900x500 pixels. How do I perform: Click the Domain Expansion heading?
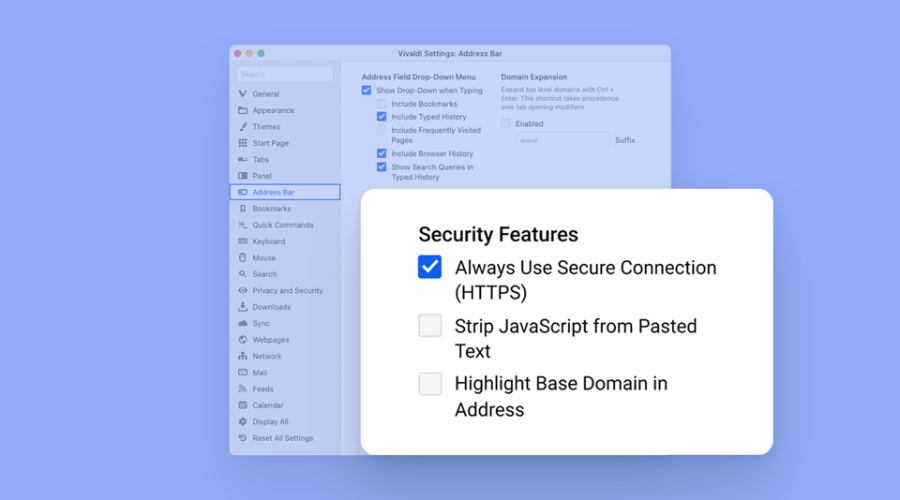[534, 77]
